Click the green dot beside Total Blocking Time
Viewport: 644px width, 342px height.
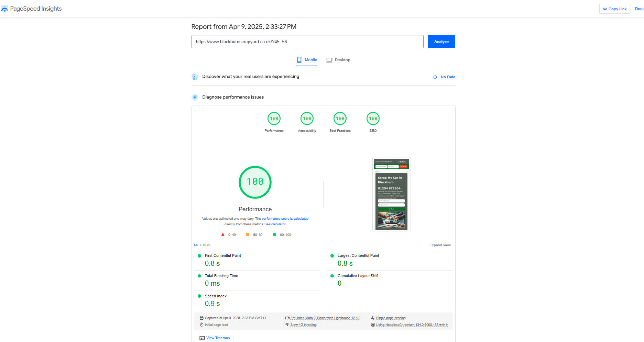point(199,276)
